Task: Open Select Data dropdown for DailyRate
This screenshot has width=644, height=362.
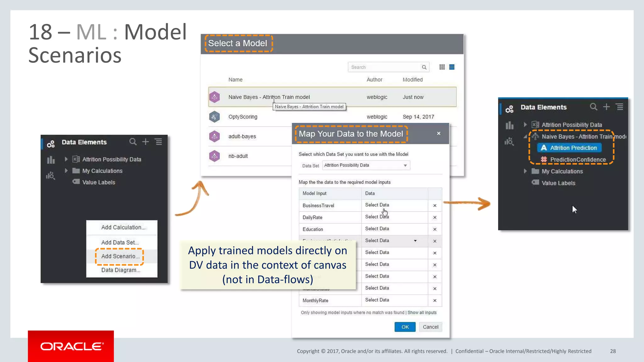Action: tap(395, 217)
